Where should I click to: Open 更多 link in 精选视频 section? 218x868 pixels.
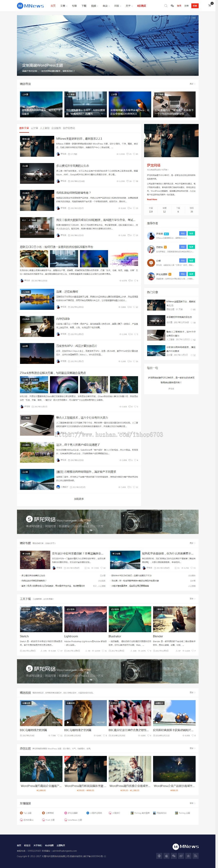click(192, 692)
